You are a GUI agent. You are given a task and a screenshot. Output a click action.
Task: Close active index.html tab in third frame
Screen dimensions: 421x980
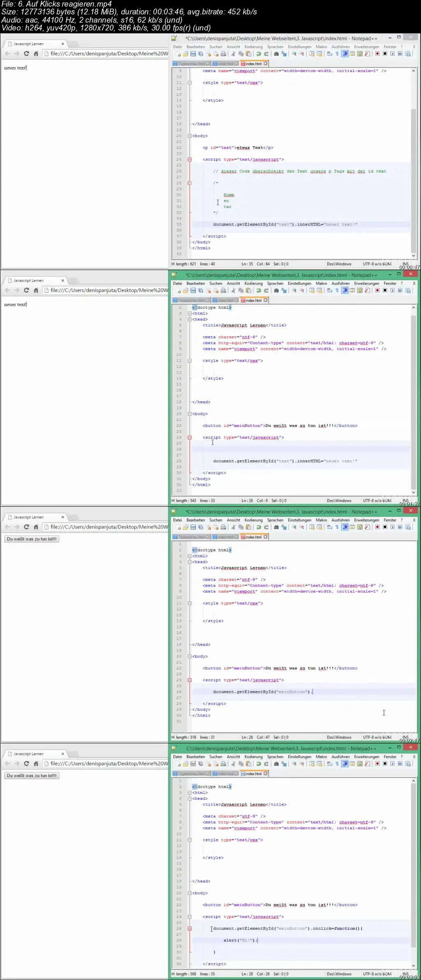point(266,537)
